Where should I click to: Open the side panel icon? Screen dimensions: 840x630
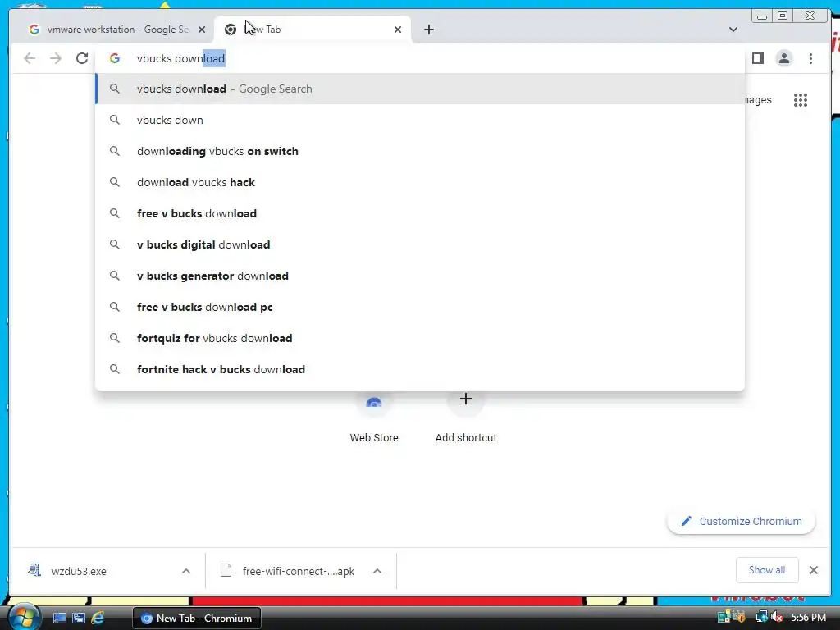[757, 58]
